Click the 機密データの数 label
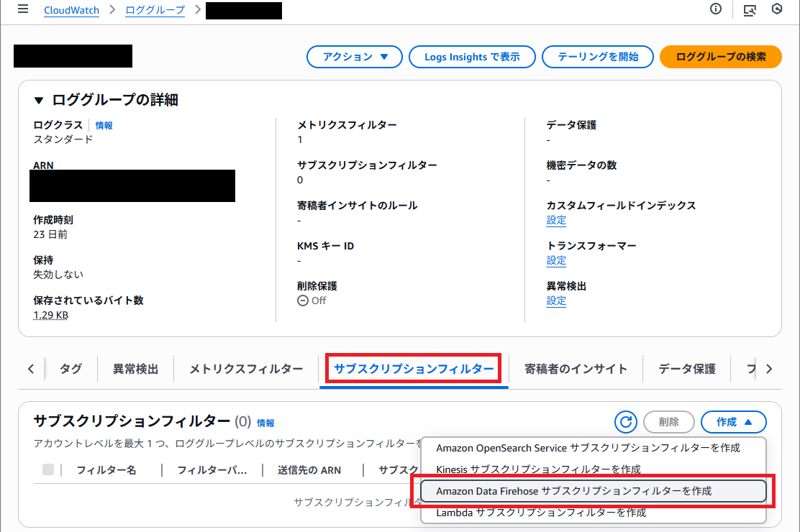This screenshot has width=800, height=532. [x=581, y=165]
